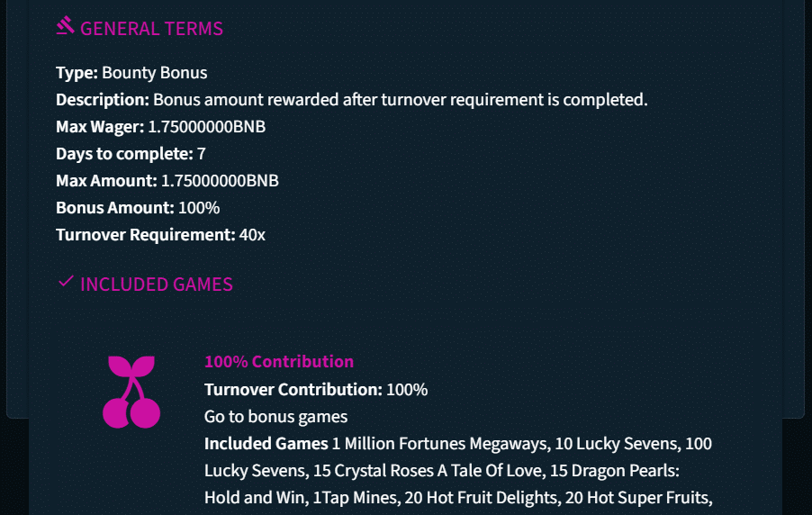Image resolution: width=812 pixels, height=515 pixels.
Task: Select the INCLUDED GAMES heading
Action: 157,285
